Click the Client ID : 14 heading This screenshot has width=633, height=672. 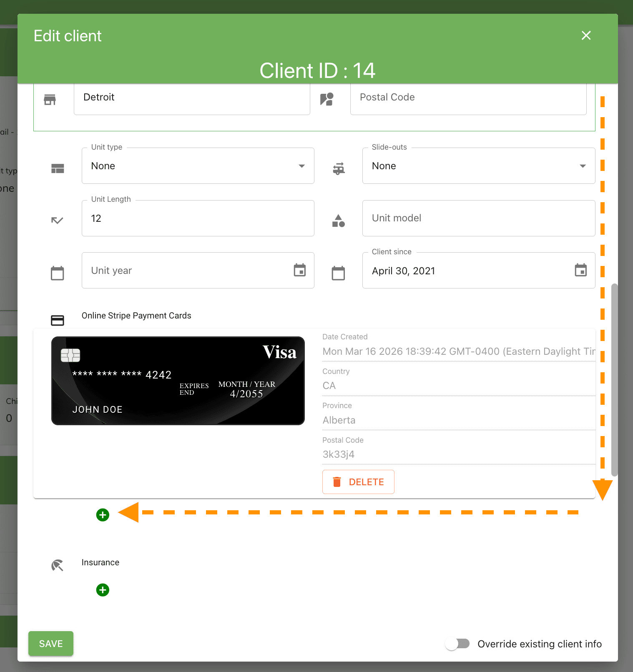point(317,70)
